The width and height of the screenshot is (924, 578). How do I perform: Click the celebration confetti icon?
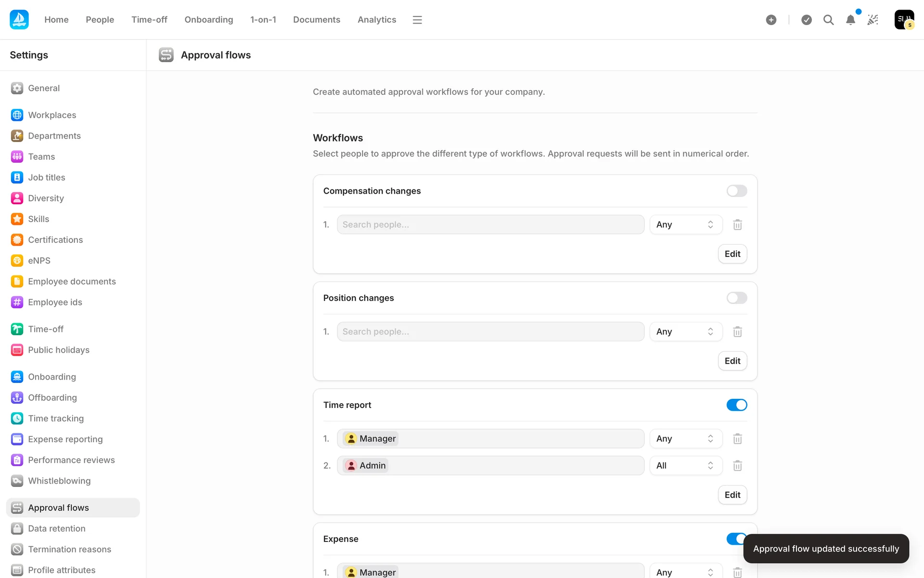point(873,20)
